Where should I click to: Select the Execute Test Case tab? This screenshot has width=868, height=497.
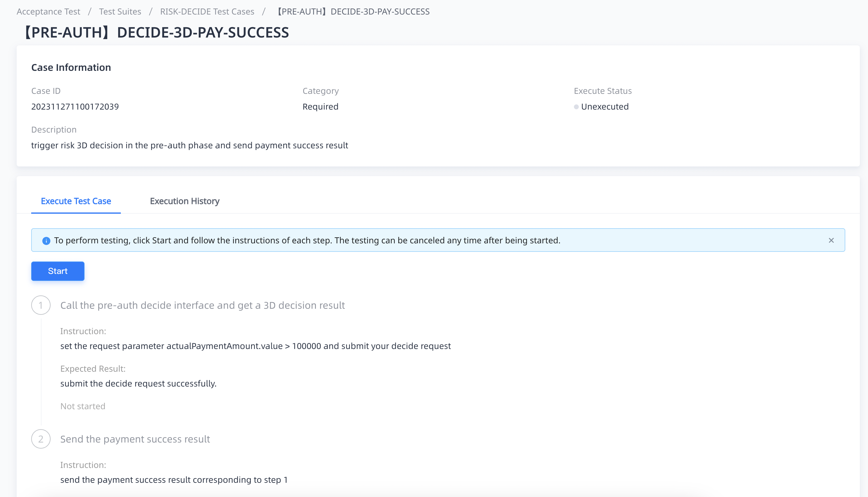[x=76, y=201]
